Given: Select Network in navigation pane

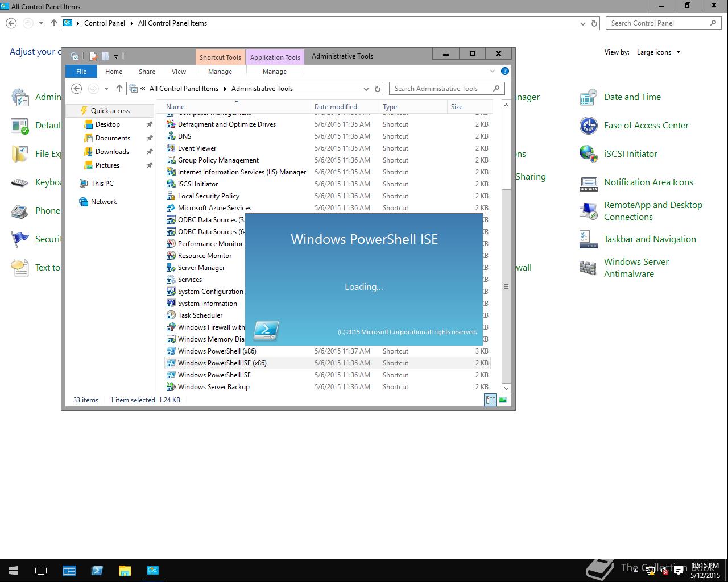Looking at the screenshot, I should coord(104,202).
